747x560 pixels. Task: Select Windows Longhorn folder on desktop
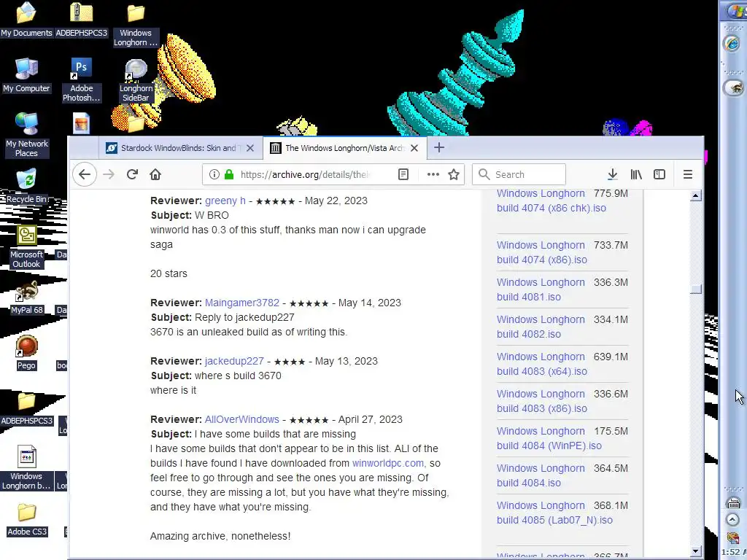(x=136, y=25)
